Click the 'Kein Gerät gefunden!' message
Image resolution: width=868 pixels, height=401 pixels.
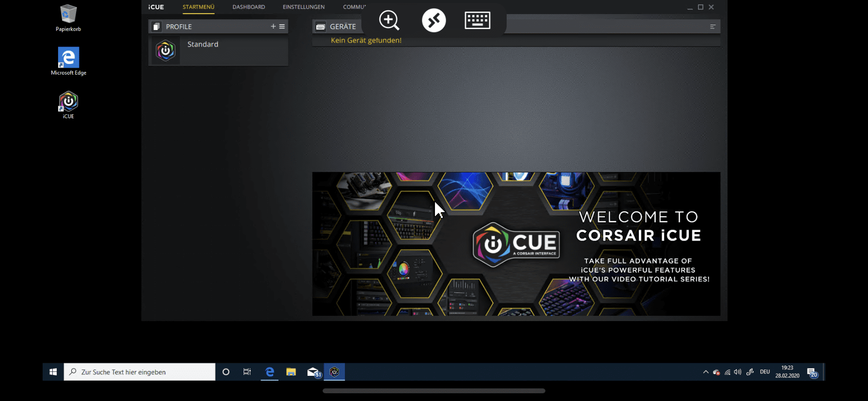[366, 41]
